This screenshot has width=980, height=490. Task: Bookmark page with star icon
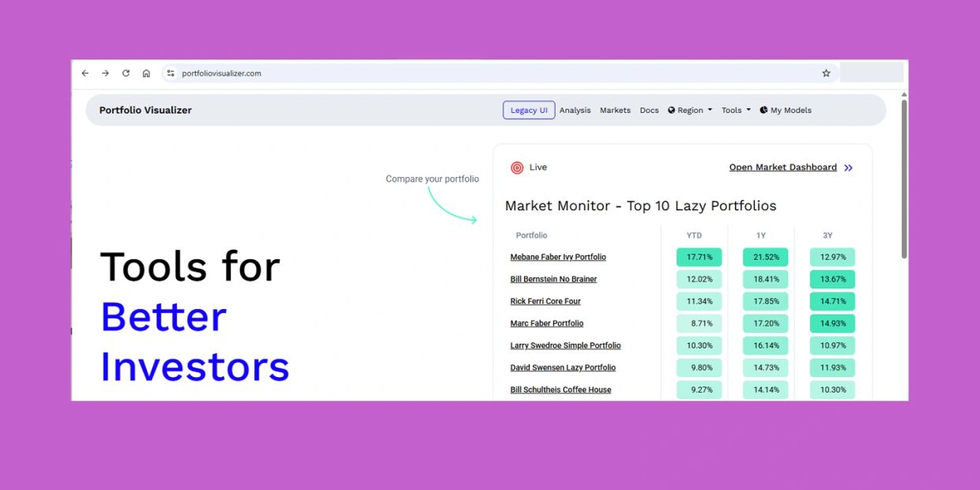coord(827,73)
